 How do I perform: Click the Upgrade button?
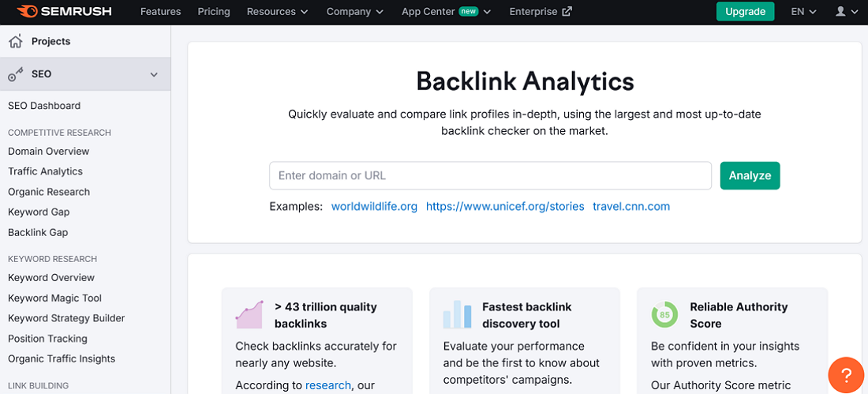[x=745, y=12]
